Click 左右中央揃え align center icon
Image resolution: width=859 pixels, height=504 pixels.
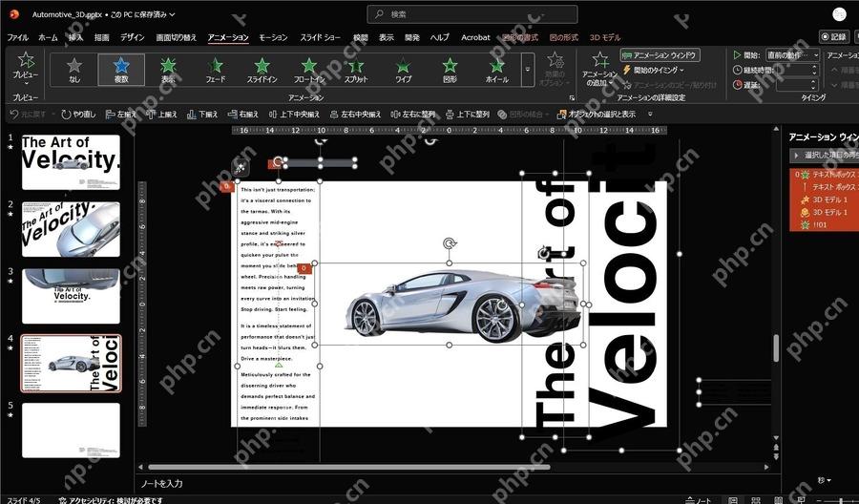click(x=334, y=114)
